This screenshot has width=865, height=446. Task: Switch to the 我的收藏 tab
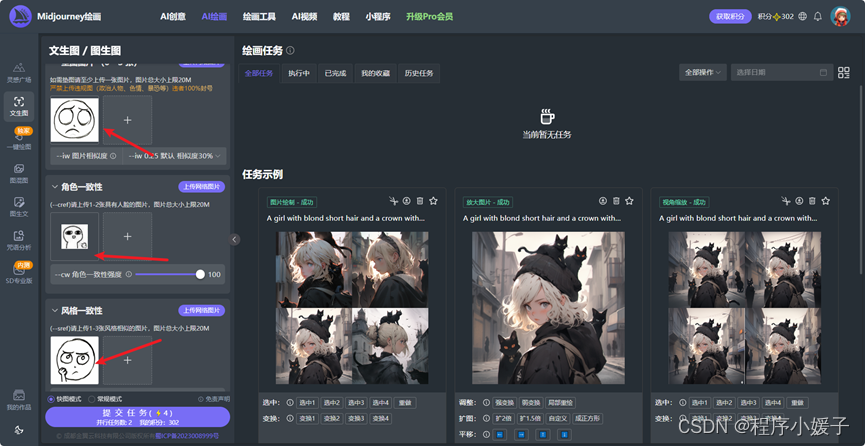pyautogui.click(x=376, y=73)
